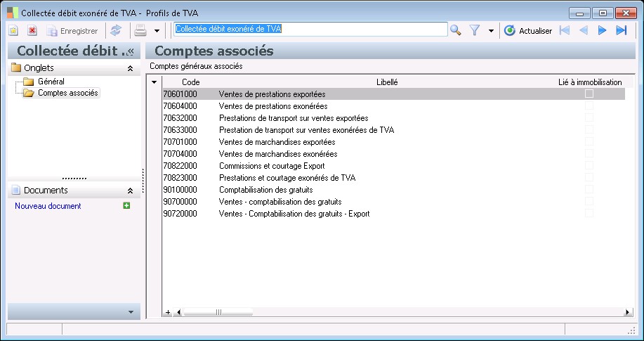Click the refresh arrows toolbar icon

click(117, 30)
